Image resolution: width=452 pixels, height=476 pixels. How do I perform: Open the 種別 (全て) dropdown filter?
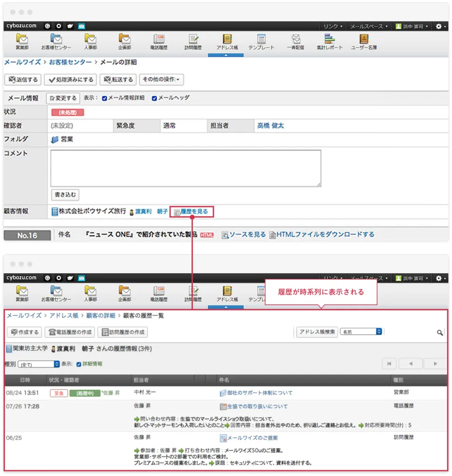pos(39,364)
